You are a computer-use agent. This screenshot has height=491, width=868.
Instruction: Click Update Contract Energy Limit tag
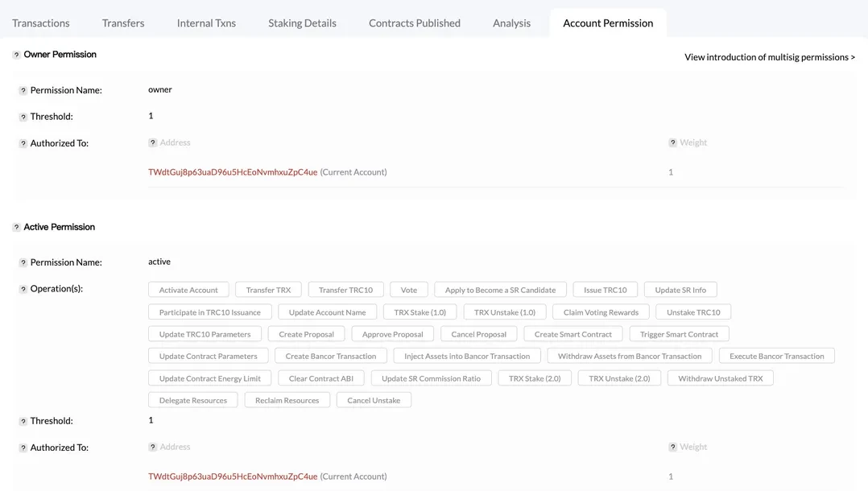coord(210,378)
